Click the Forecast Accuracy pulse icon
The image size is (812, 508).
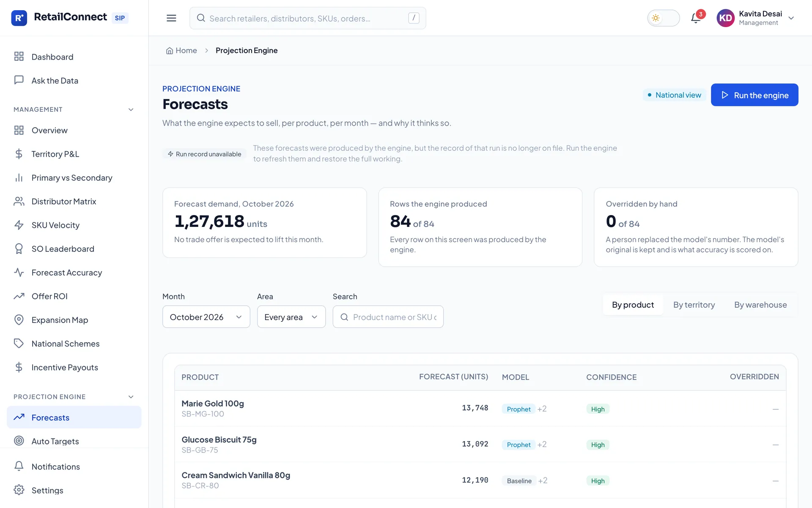coord(19,272)
